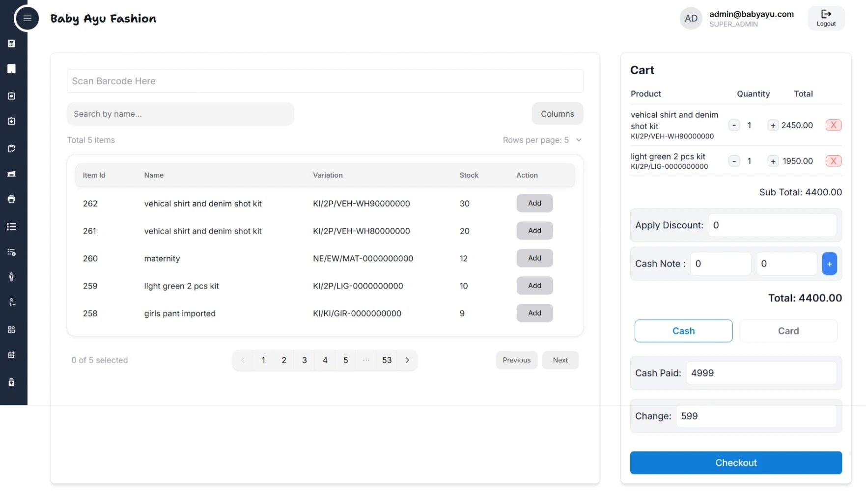This screenshot has height=504, width=866.
Task: Click the Apply Discount input
Action: (x=772, y=225)
